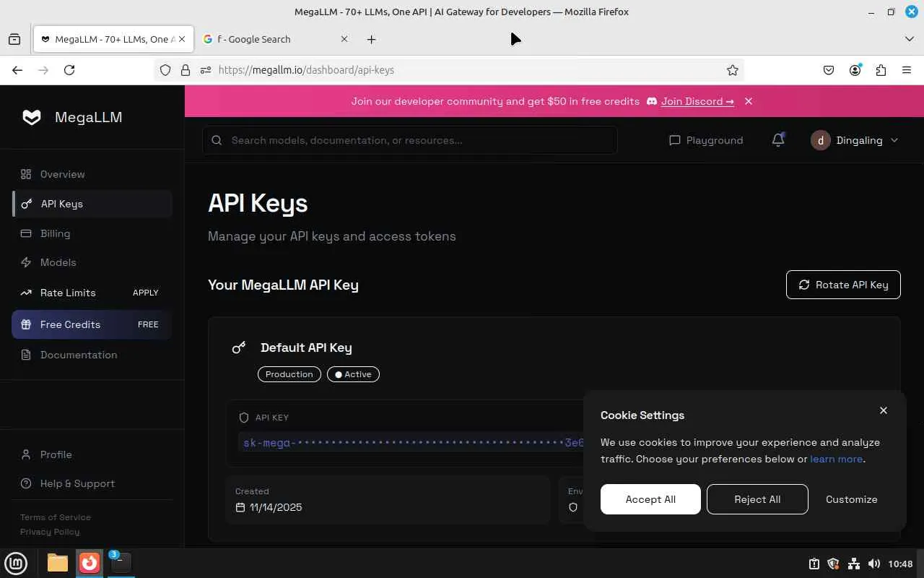Click the Free Credits gift icon
The image size is (924, 578).
coord(26,324)
